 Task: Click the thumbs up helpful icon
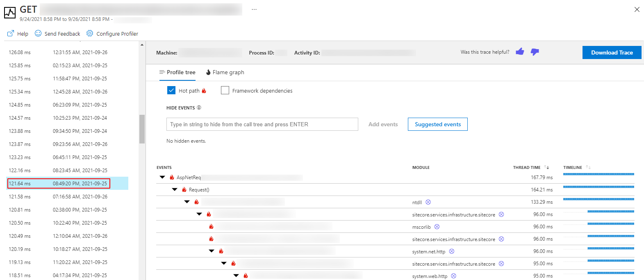coord(520,52)
